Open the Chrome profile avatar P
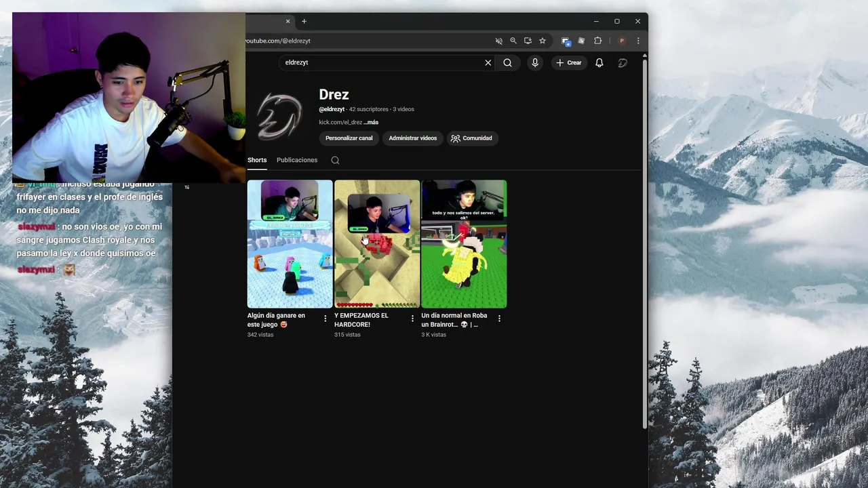868x488 pixels. tap(622, 41)
